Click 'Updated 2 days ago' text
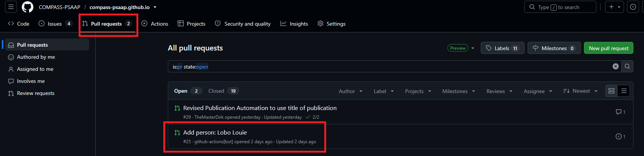This screenshot has height=156, width=644. click(296, 142)
